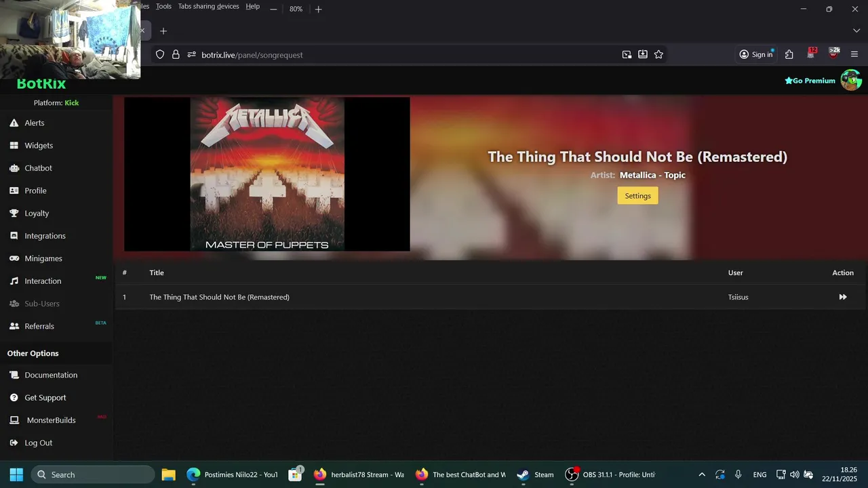The image size is (868, 488).
Task: Click the Metallica - Topic artist name
Action: (652, 175)
